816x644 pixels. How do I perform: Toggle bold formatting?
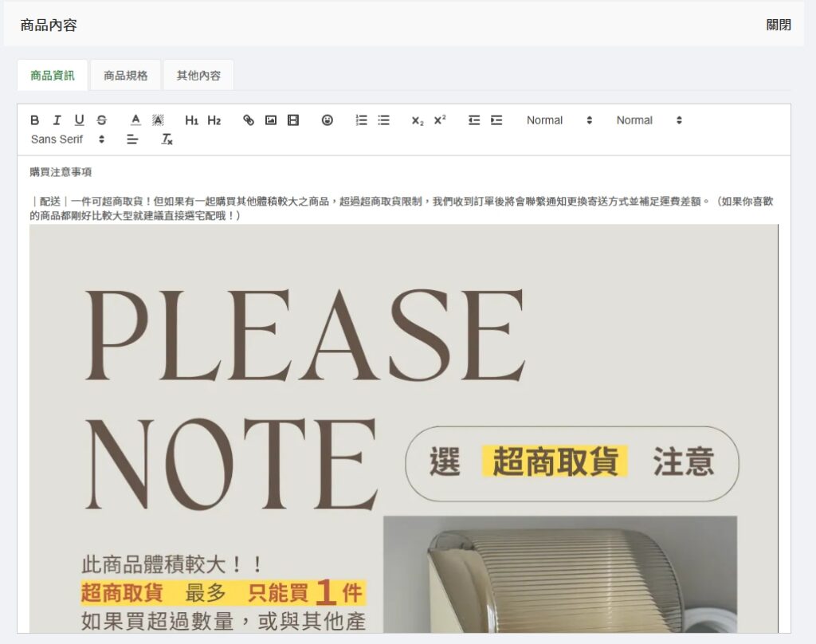click(x=34, y=120)
